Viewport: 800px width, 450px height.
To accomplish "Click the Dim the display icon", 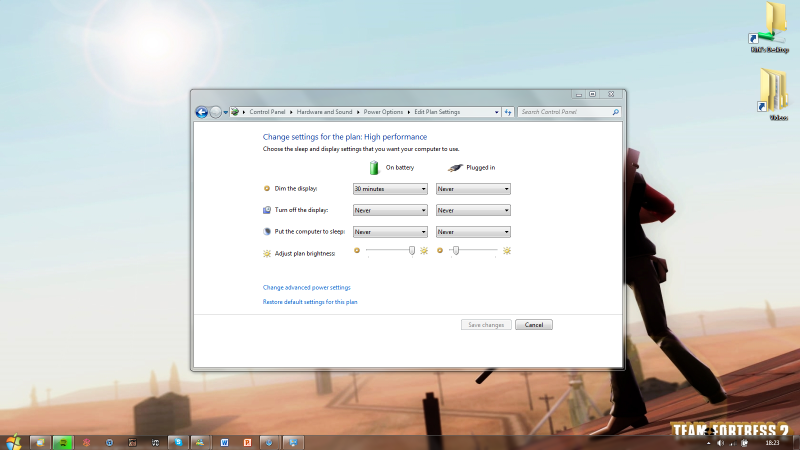I will point(266,188).
